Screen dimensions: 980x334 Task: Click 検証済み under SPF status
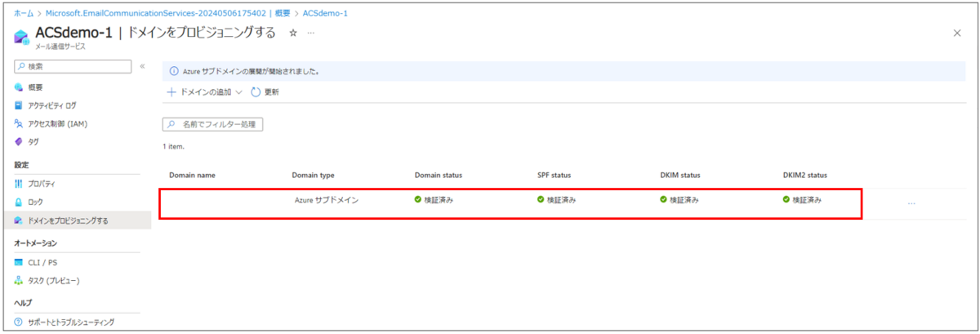[556, 199]
